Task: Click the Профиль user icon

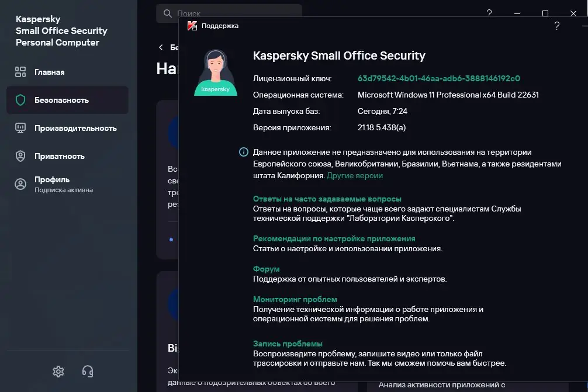Action: pyautogui.click(x=20, y=184)
